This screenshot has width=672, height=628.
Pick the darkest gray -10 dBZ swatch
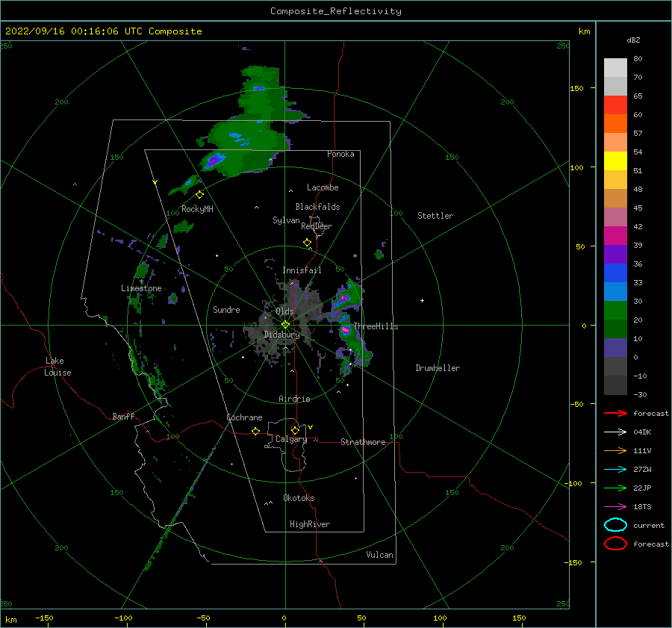tap(615, 385)
